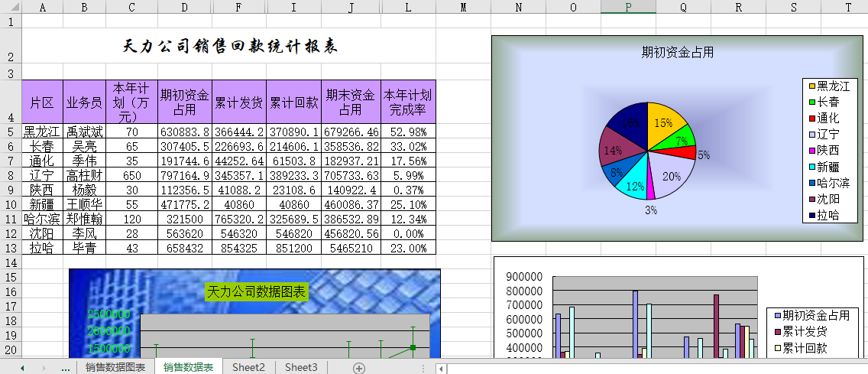Click the select-all corner of the grid
868x374 pixels.
(x=10, y=7)
